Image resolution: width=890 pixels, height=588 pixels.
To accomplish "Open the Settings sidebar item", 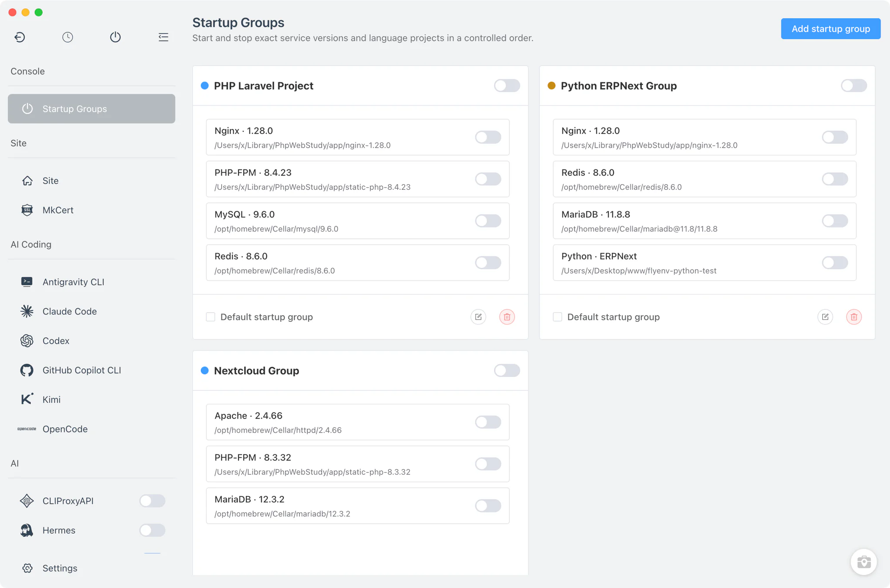I will point(91,568).
